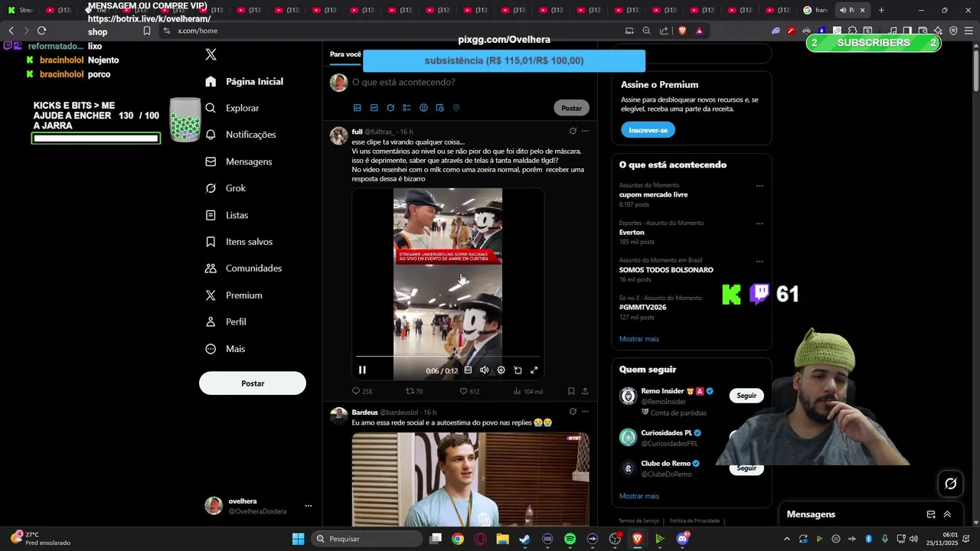Open Brave Shields icon in address bar
Viewport: 980px width, 551px height.
point(682,31)
